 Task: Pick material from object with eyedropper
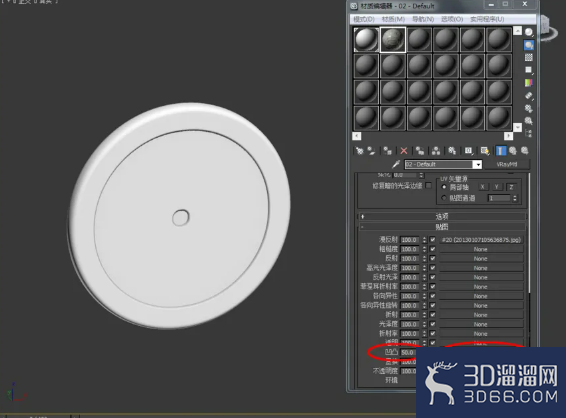pos(396,164)
